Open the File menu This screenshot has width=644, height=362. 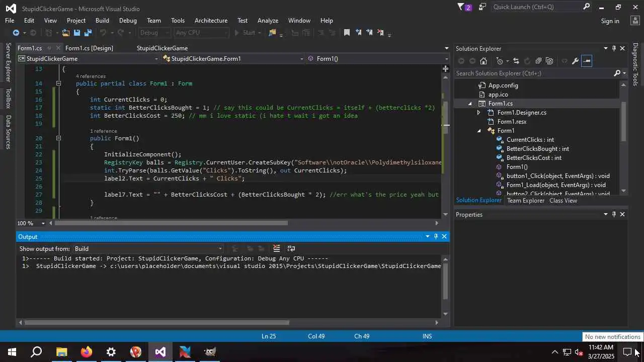[x=10, y=21]
